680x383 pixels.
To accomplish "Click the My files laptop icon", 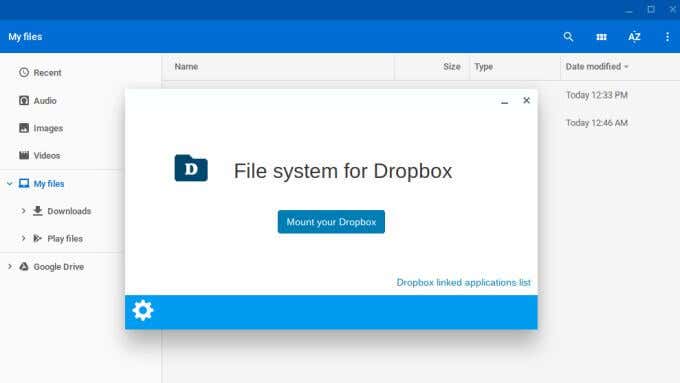I will [24, 183].
